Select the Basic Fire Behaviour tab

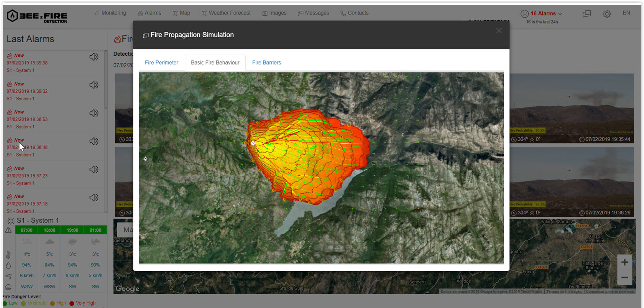tap(215, 63)
